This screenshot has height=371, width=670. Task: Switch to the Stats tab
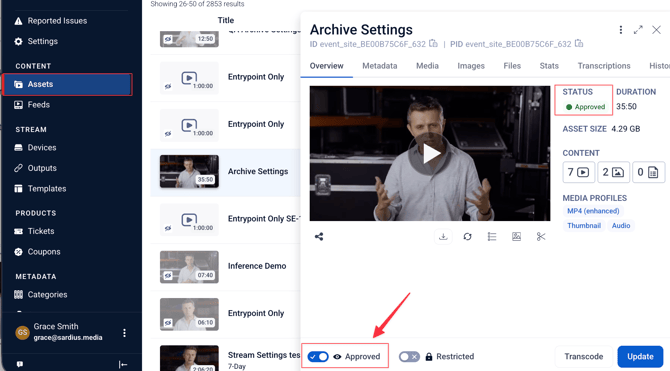click(x=549, y=66)
